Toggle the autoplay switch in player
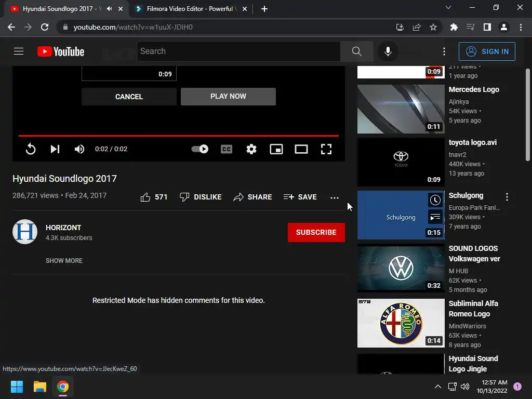Viewport: 532px width, 399px height. (x=200, y=149)
